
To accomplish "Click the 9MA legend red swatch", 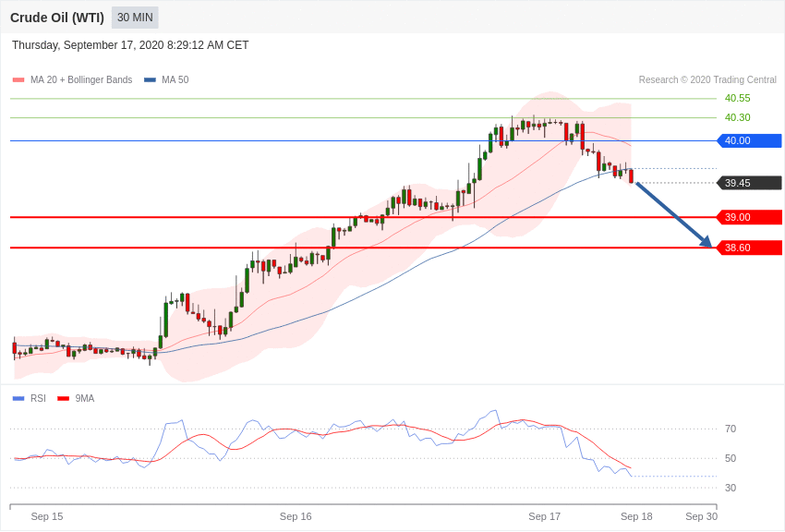I will 63,398.
